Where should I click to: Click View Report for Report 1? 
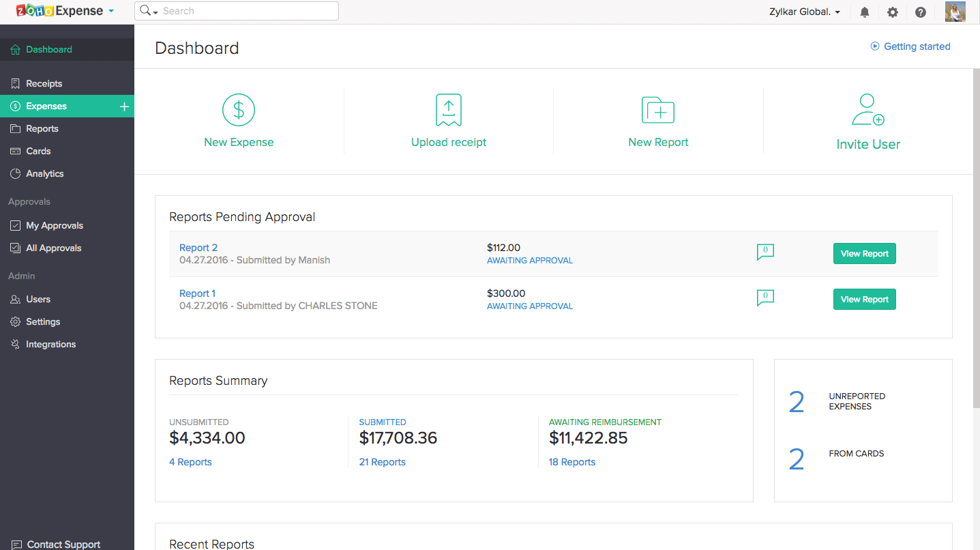[864, 299]
